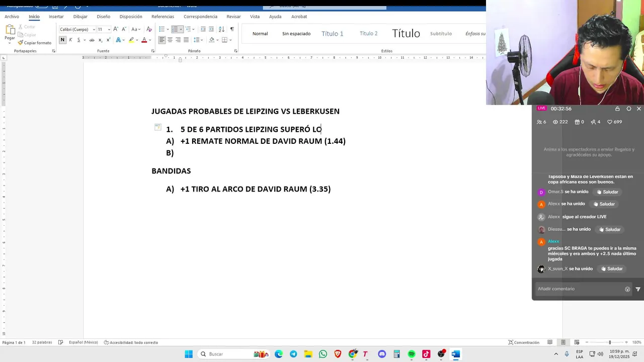
Task: Increase paragraph indent
Action: 211,29
